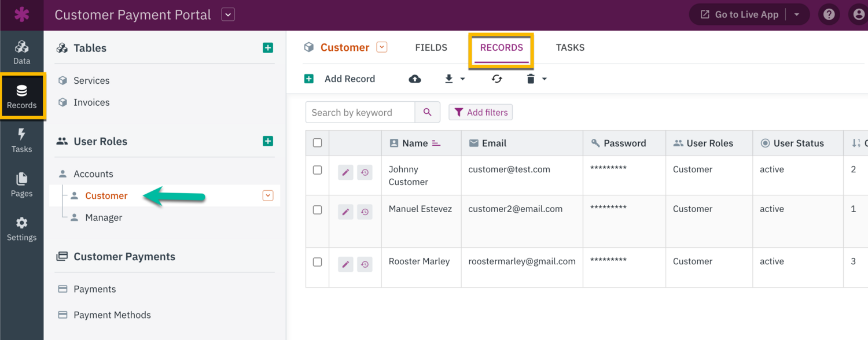Add a new user role with plus icon
868x340 pixels.
click(268, 141)
